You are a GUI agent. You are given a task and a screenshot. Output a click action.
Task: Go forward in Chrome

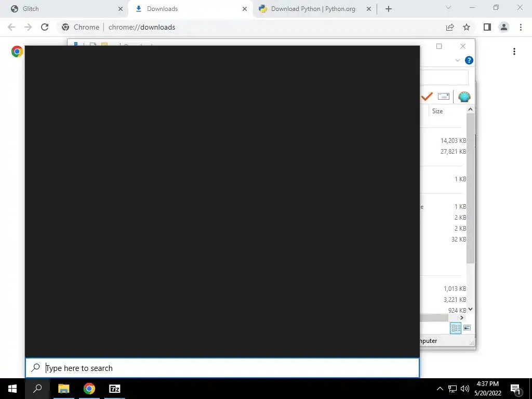point(28,27)
